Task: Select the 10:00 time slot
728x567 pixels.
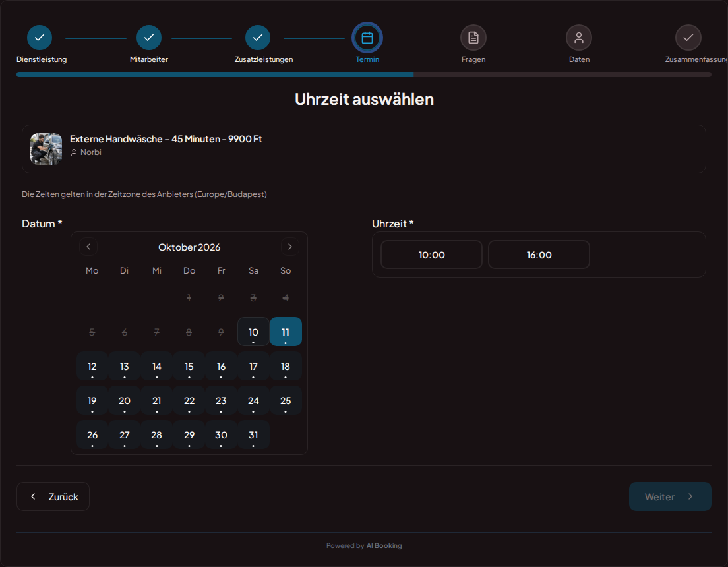Action: 431,254
